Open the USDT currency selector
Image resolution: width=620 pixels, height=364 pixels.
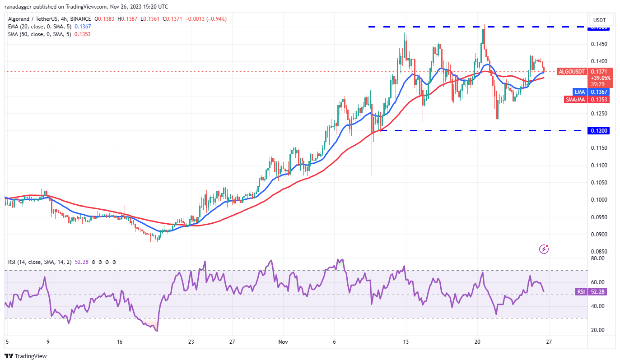(600, 20)
